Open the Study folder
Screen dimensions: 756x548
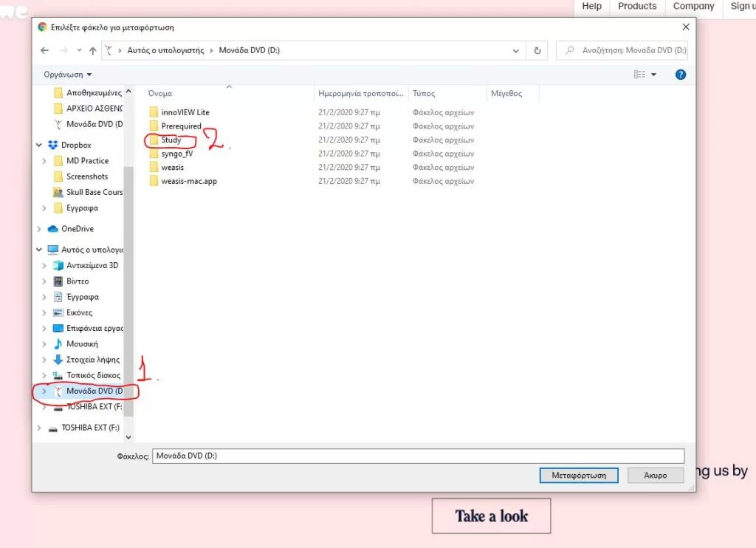click(x=171, y=140)
